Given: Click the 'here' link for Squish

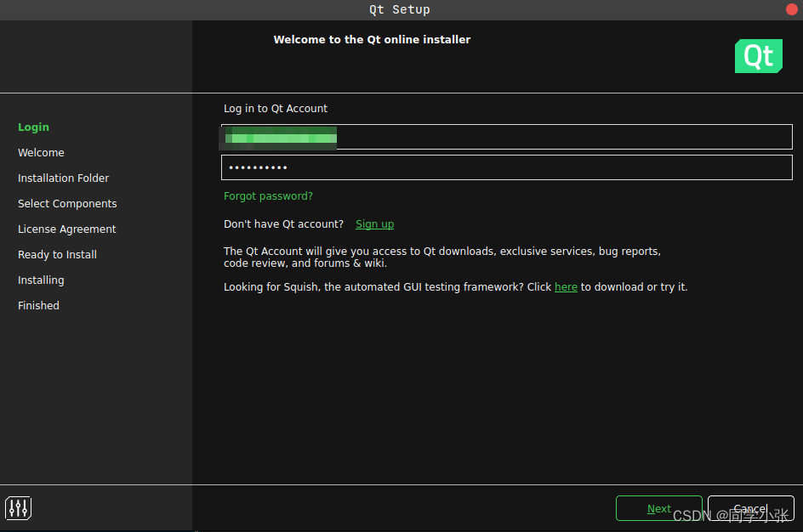Looking at the screenshot, I should pyautogui.click(x=566, y=287).
